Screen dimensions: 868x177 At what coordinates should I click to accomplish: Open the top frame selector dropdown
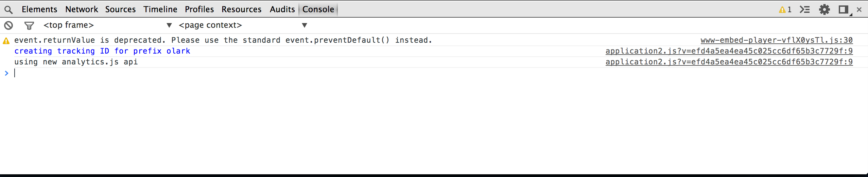pyautogui.click(x=107, y=25)
